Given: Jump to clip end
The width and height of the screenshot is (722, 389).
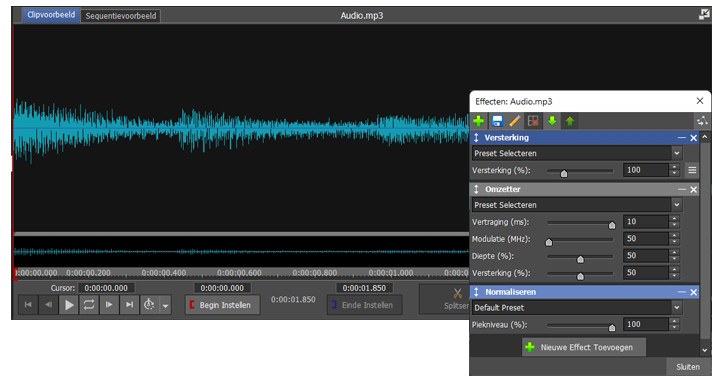Looking at the screenshot, I should point(129,305).
